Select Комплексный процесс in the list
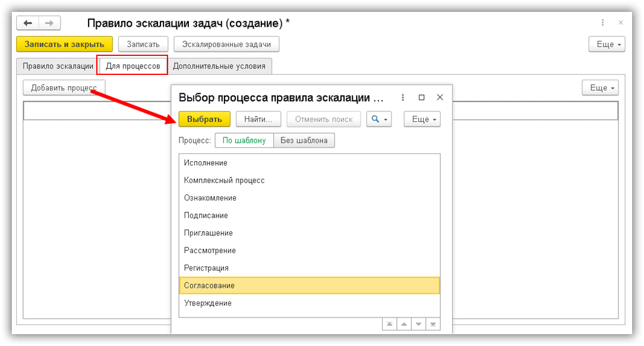 coord(224,180)
